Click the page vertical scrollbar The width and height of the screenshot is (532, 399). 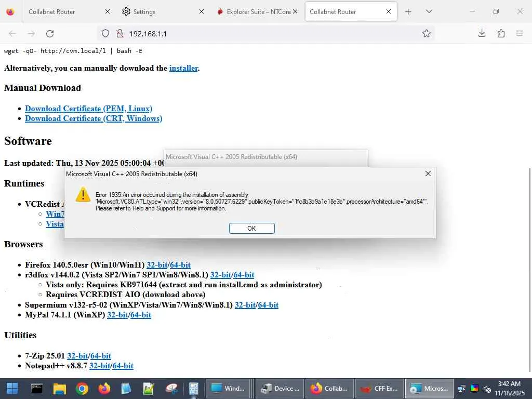pos(529,270)
